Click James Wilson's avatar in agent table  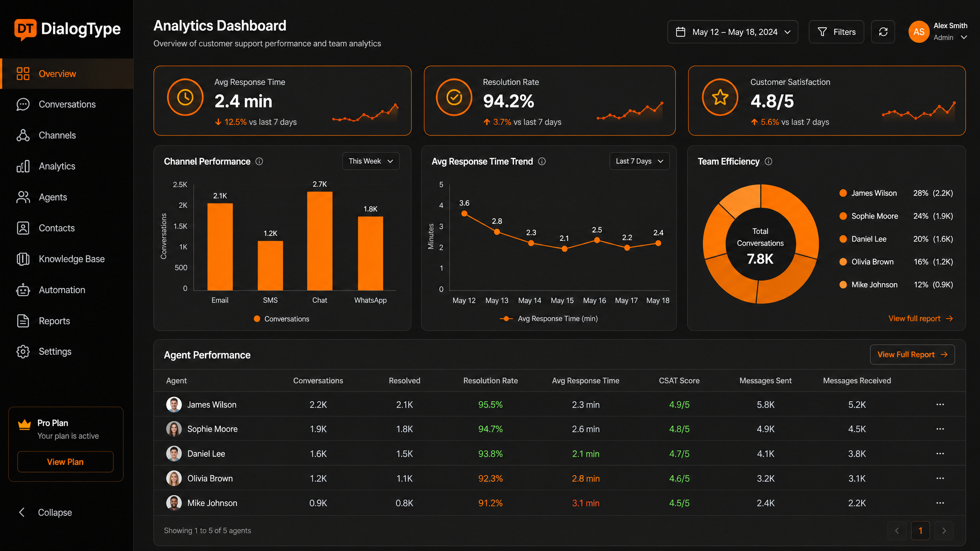(174, 405)
